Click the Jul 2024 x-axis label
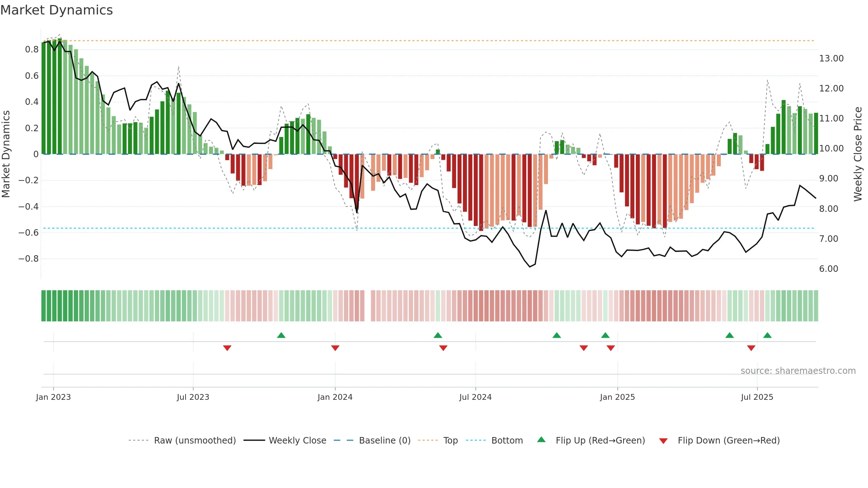The width and height of the screenshot is (868, 488). (476, 397)
